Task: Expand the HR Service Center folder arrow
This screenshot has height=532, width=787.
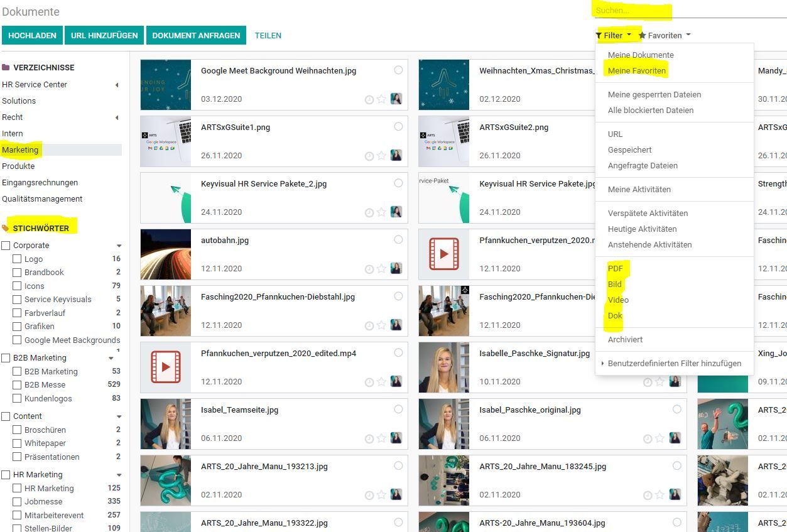Action: tap(117, 85)
